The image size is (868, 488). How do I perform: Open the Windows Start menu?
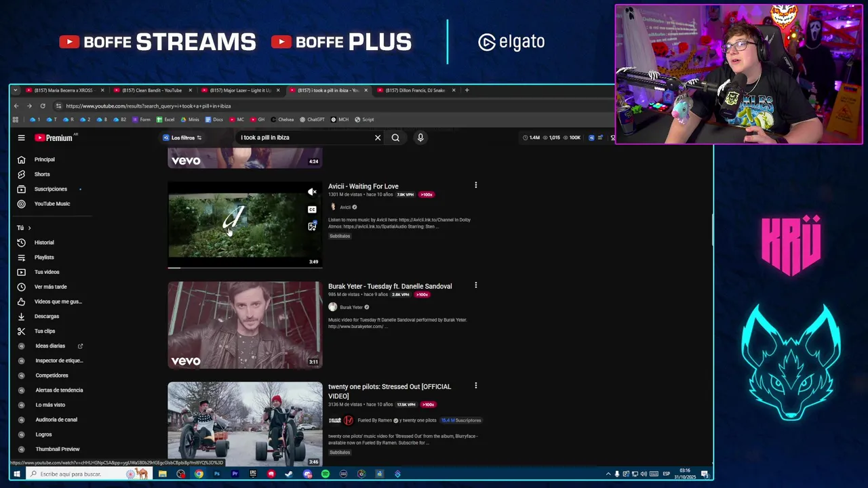(x=16, y=474)
